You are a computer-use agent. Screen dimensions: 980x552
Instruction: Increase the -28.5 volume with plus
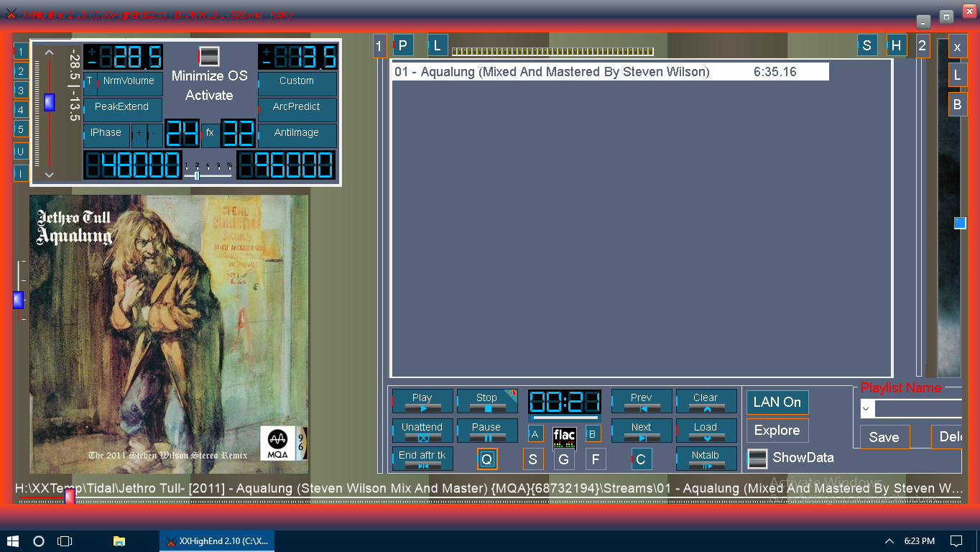(x=92, y=51)
